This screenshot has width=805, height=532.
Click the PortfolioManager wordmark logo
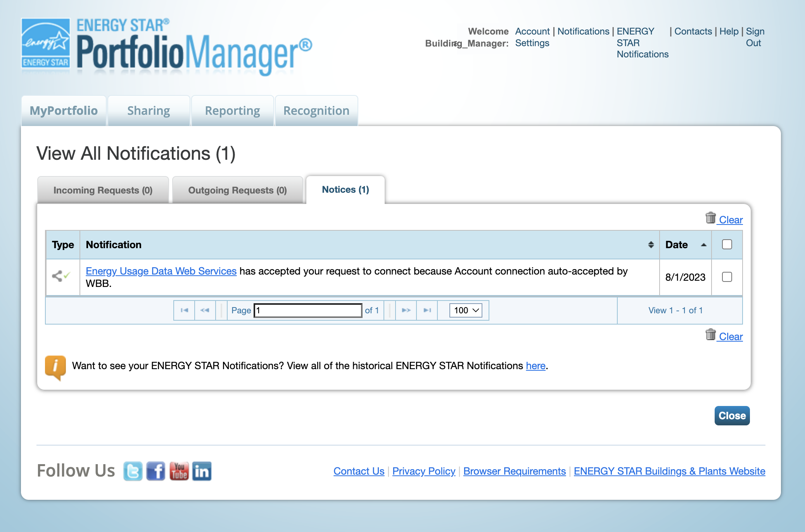(194, 47)
